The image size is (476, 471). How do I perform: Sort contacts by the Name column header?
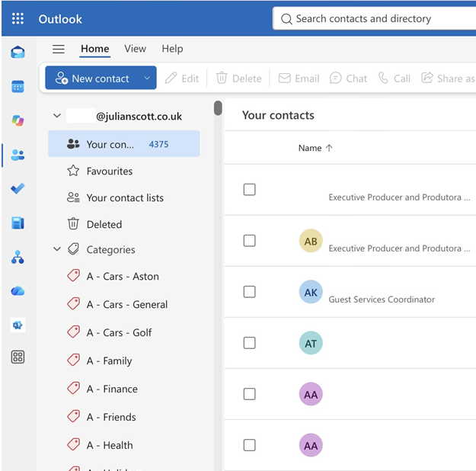315,148
